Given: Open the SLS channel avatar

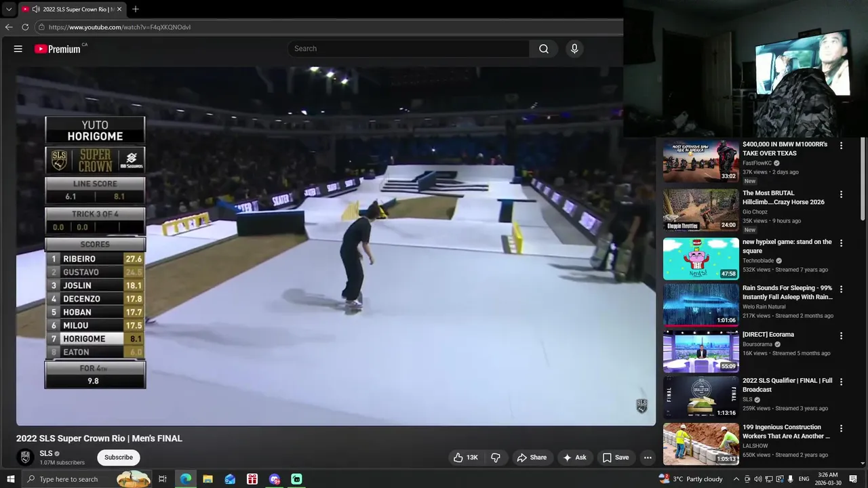Looking at the screenshot, I should [25, 457].
